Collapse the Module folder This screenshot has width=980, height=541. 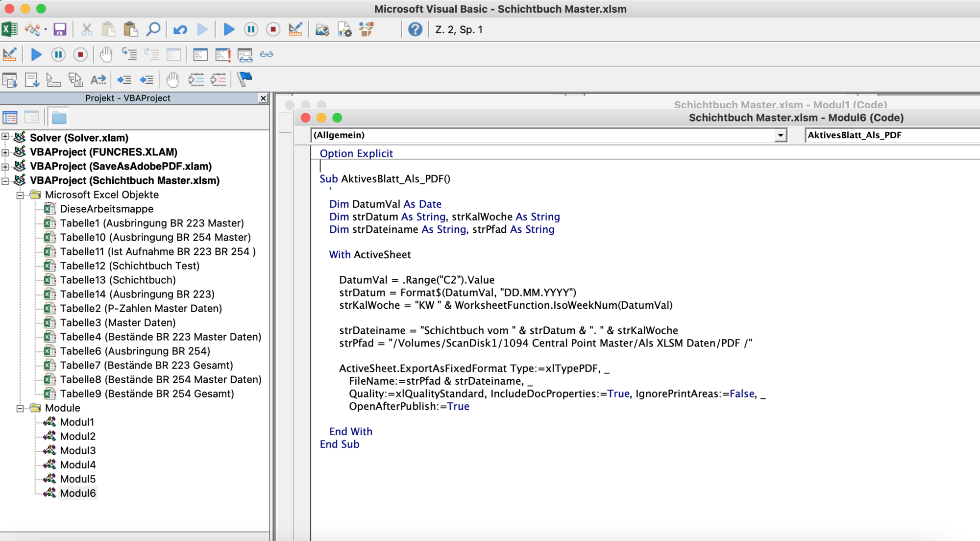pos(20,408)
